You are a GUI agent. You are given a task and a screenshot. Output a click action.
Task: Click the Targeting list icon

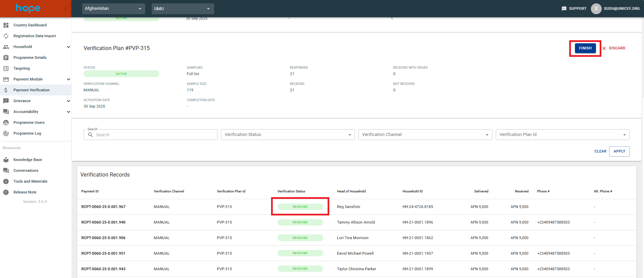tap(6, 68)
